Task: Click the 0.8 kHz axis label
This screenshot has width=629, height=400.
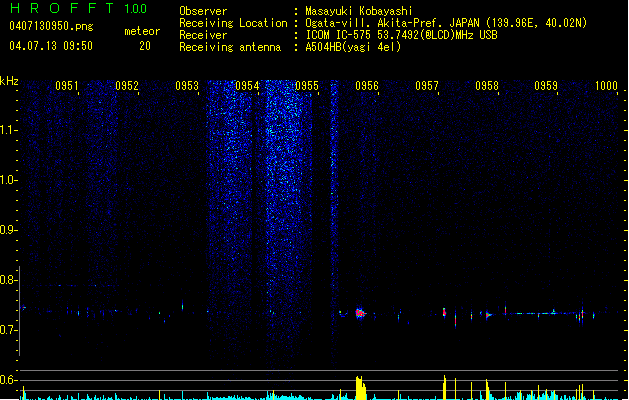Action: click(8, 280)
